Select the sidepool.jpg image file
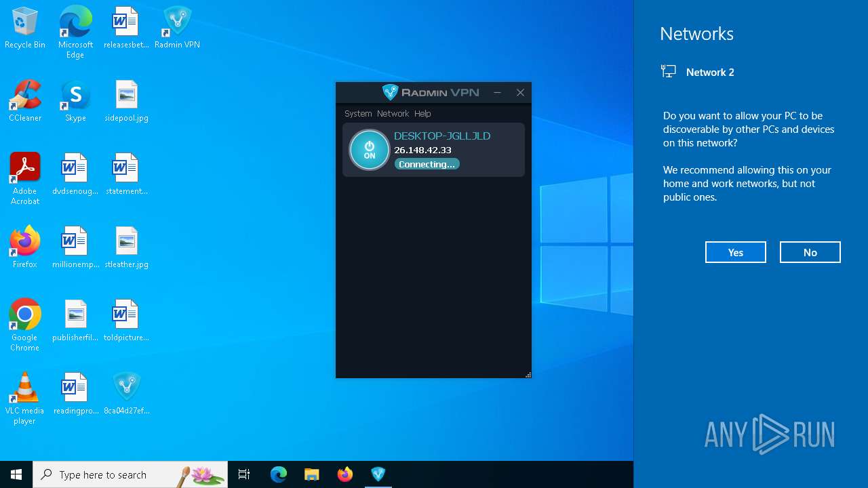The width and height of the screenshot is (868, 488). [x=126, y=102]
